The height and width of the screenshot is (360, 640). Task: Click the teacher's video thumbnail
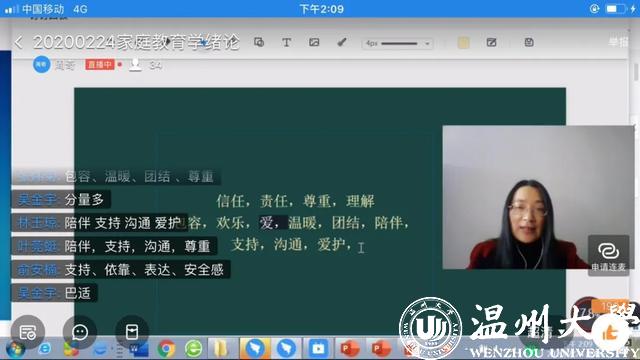[x=538, y=197]
